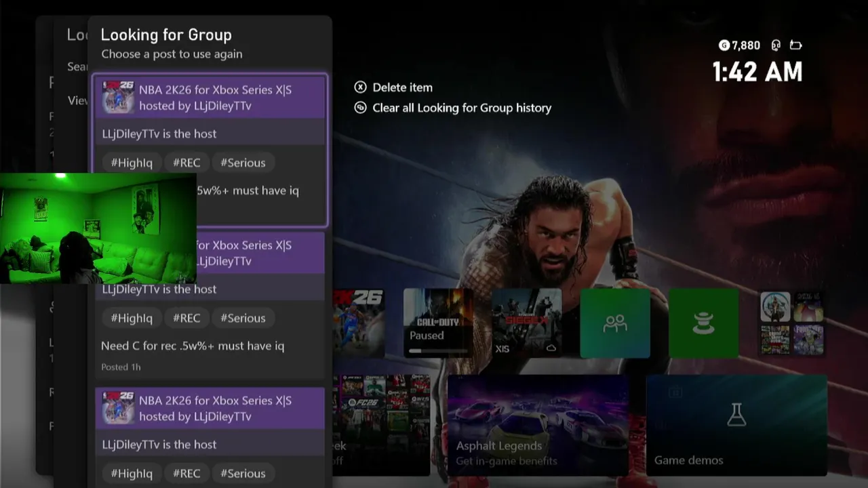This screenshot has width=868, height=488.
Task: Select #Serious tag in the post marked Posted 1h
Action: [x=243, y=318]
